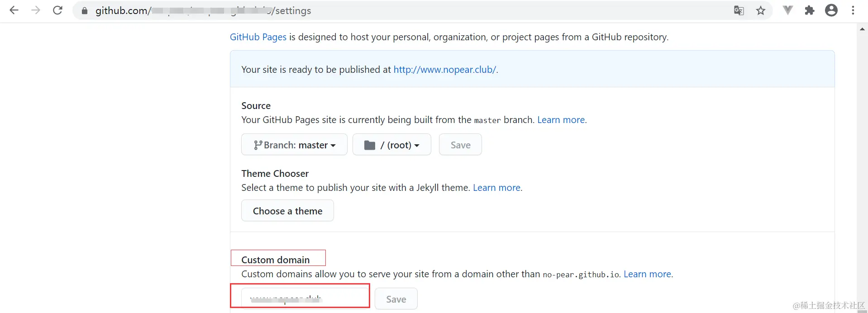Click Save next to custom domain field
The width and height of the screenshot is (868, 313).
click(x=396, y=299)
